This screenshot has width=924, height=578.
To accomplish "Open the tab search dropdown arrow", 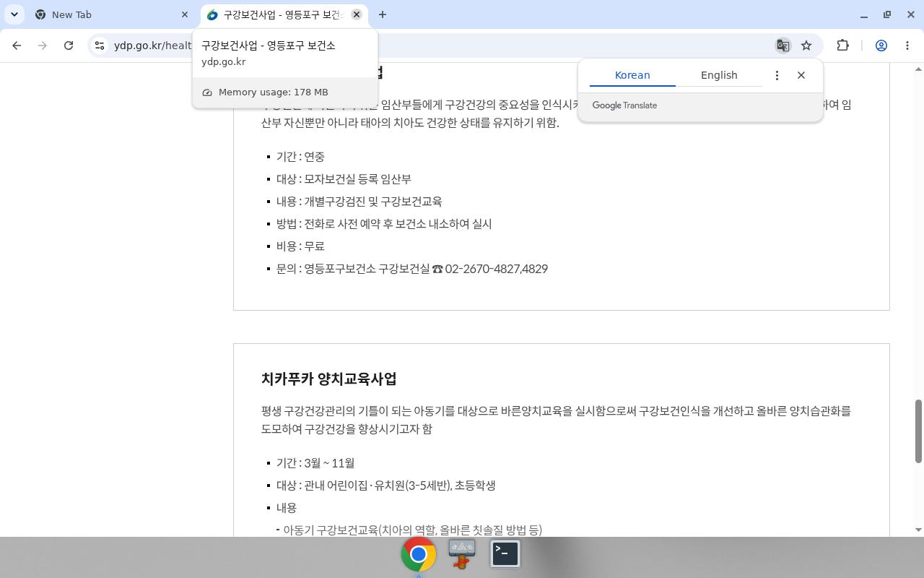I will (x=14, y=14).
